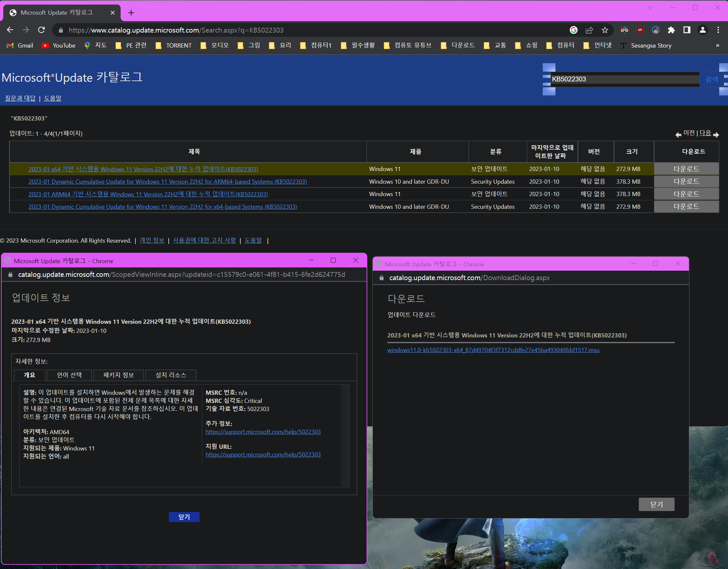Open the 그림 bookmark folder
This screenshot has width=728, height=569.
click(x=249, y=45)
